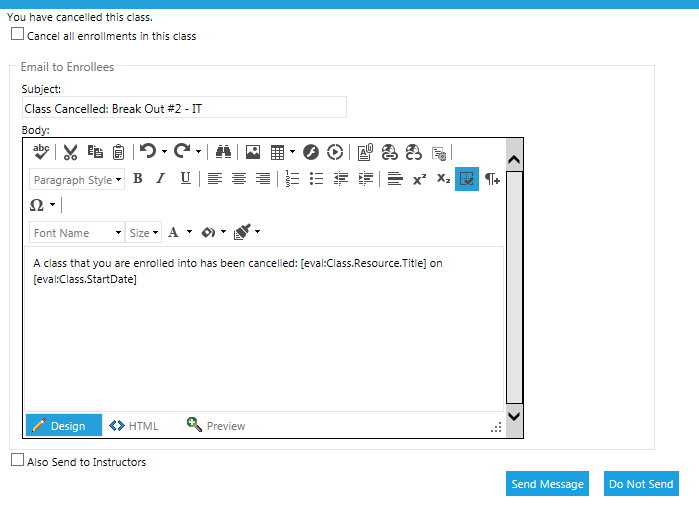Image resolution: width=699 pixels, height=515 pixels.
Task: Click the Undo arrow icon
Action: pyautogui.click(x=148, y=152)
